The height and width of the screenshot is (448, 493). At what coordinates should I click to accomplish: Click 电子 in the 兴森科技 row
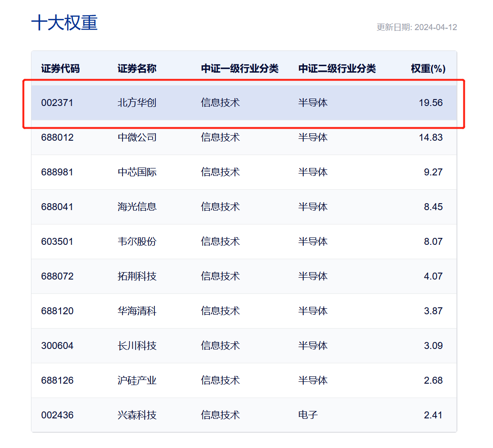[308, 415]
